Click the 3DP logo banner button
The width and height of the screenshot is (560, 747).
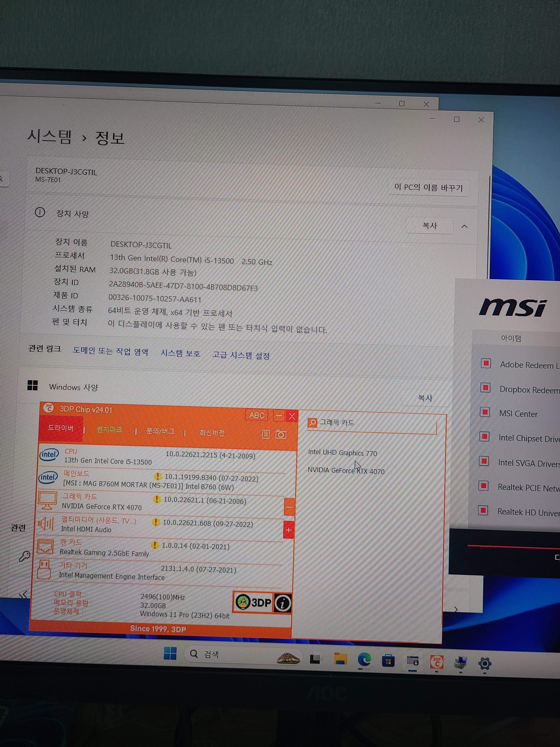point(254,602)
